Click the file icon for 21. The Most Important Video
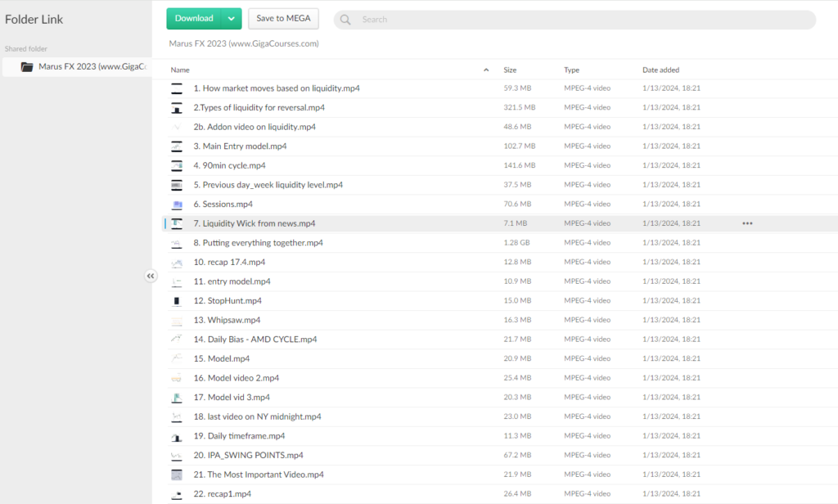The height and width of the screenshot is (504, 838). (177, 475)
